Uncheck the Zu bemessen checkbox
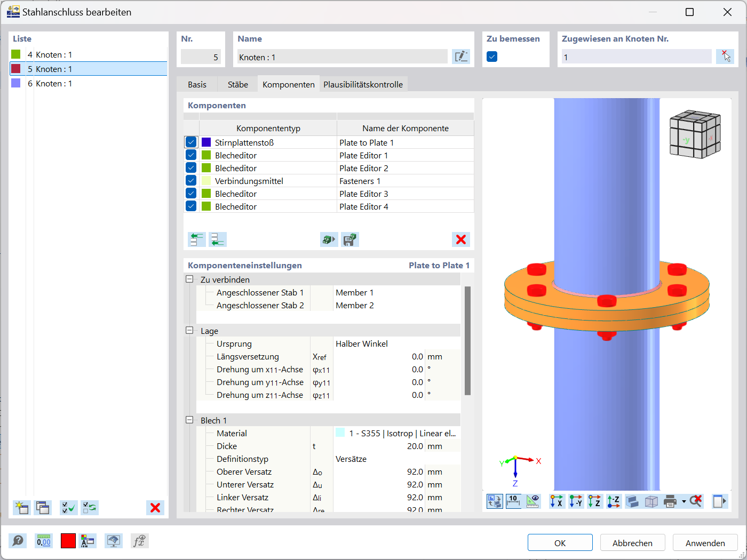Image resolution: width=747 pixels, height=560 pixels. (x=492, y=57)
